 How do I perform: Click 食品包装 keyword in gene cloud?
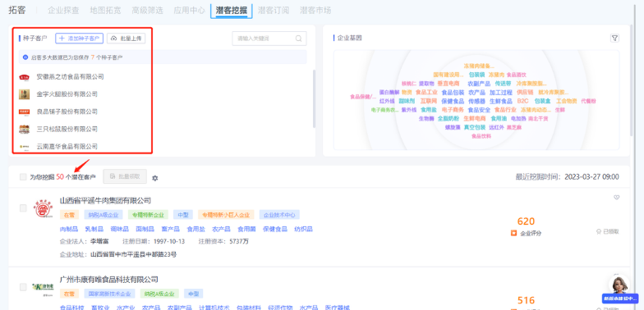pyautogui.click(x=453, y=92)
